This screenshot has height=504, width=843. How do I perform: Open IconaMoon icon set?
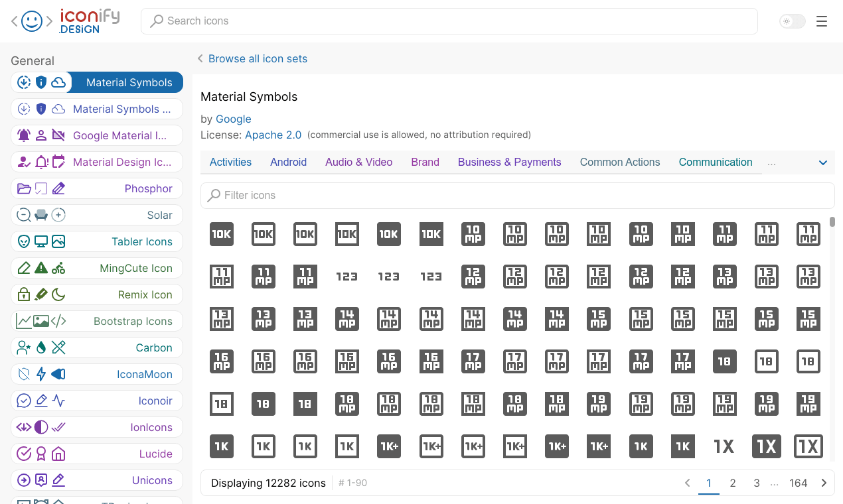tap(97, 374)
